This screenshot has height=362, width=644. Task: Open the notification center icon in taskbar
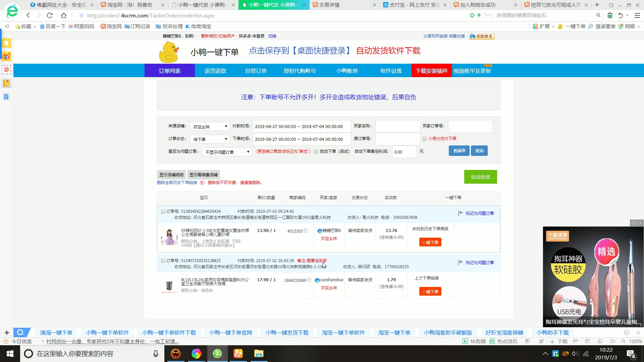(x=631, y=354)
